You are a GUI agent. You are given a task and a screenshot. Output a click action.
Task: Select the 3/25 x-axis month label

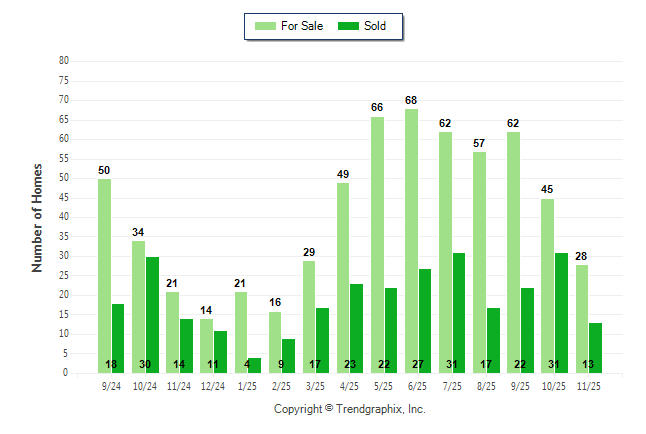coord(316,384)
